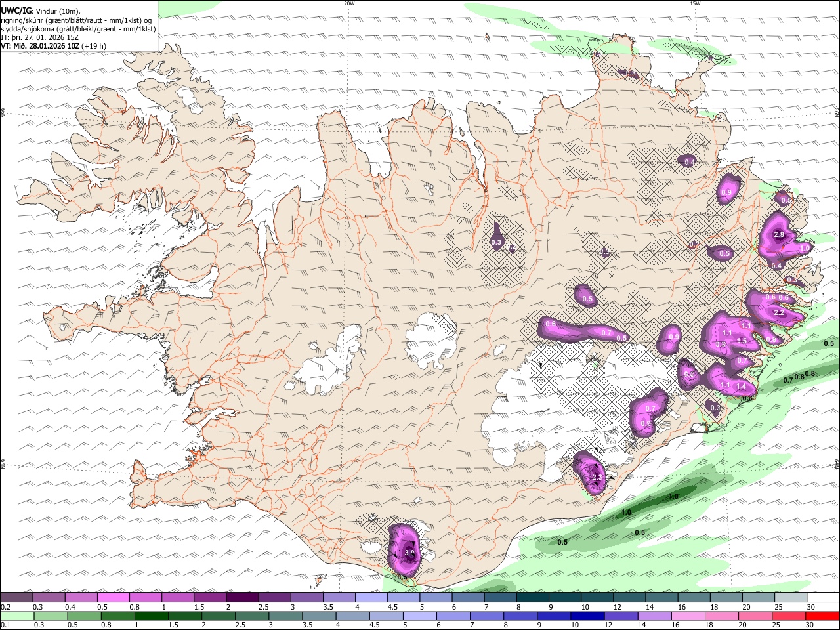Click the 'UWC/IG: Vindur (10m)' title line
This screenshot has height=630, width=840.
pyautogui.click(x=41, y=10)
